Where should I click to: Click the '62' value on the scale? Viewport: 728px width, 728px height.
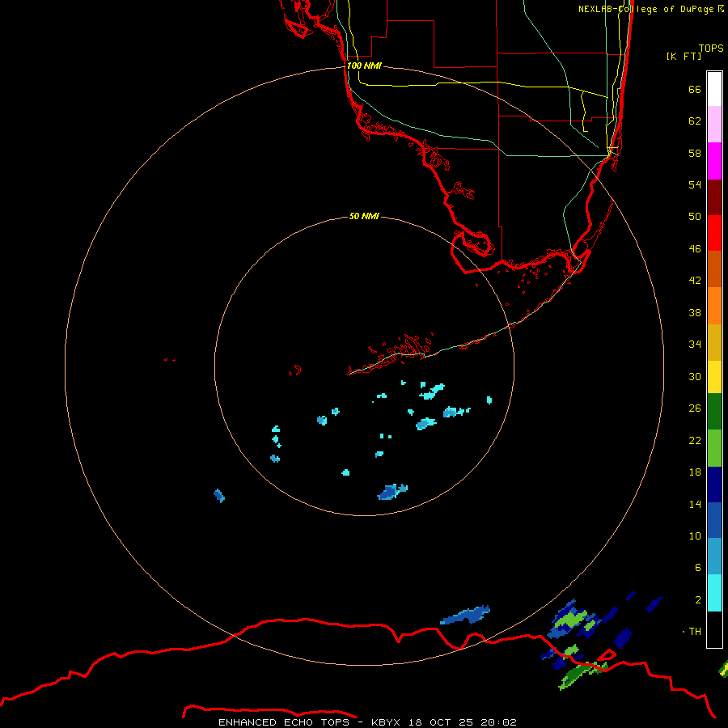pyautogui.click(x=695, y=121)
